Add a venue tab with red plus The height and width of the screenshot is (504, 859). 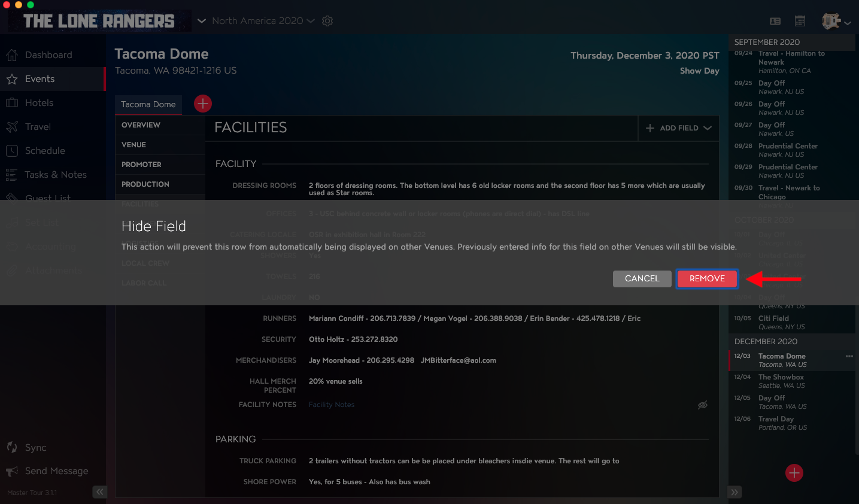203,104
